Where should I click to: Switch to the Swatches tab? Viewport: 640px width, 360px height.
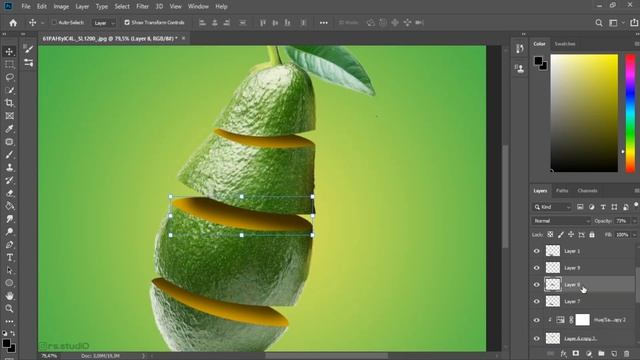click(565, 44)
